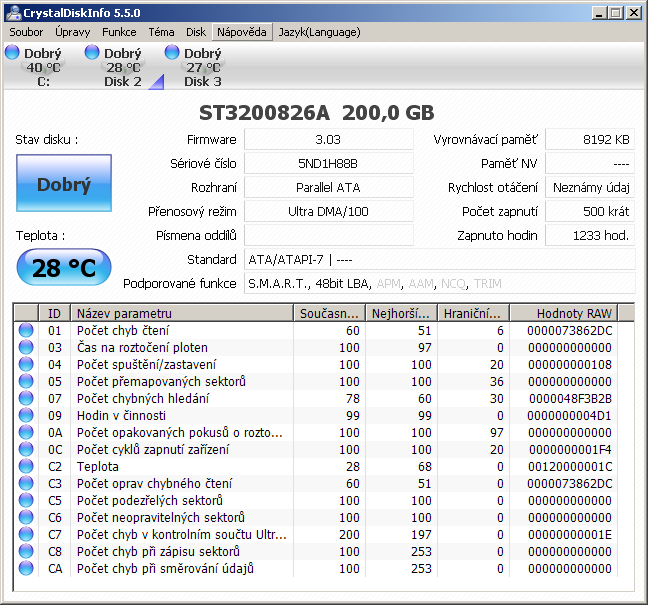Click status orb for attribute 05 row
Screen dimensions: 648x605
(x=26, y=381)
